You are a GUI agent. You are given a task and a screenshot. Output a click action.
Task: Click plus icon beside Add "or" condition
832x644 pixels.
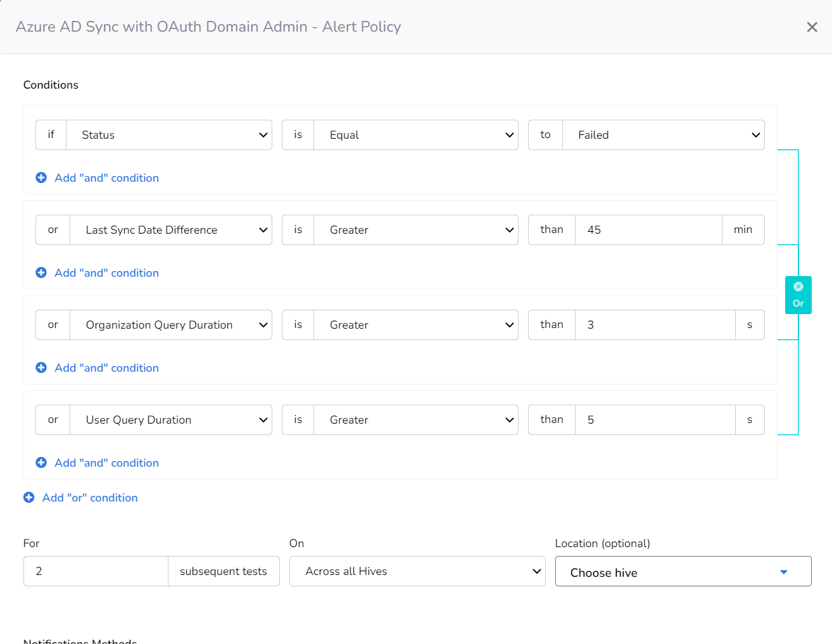(x=29, y=498)
